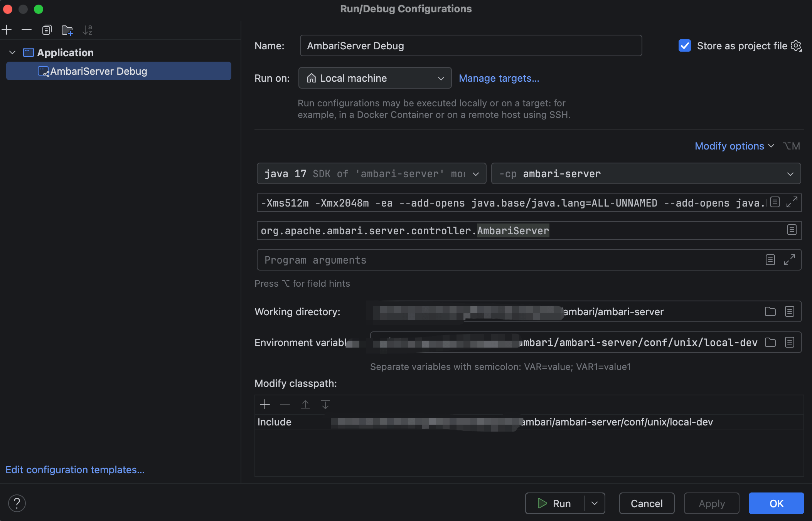This screenshot has width=812, height=521.
Task: Click the Manage targets link
Action: pyautogui.click(x=499, y=78)
